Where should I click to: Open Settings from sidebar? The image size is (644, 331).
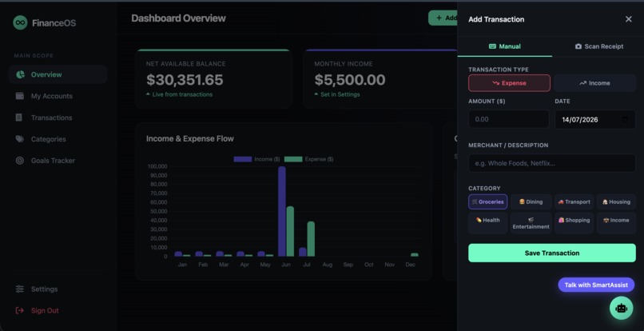click(58, 289)
